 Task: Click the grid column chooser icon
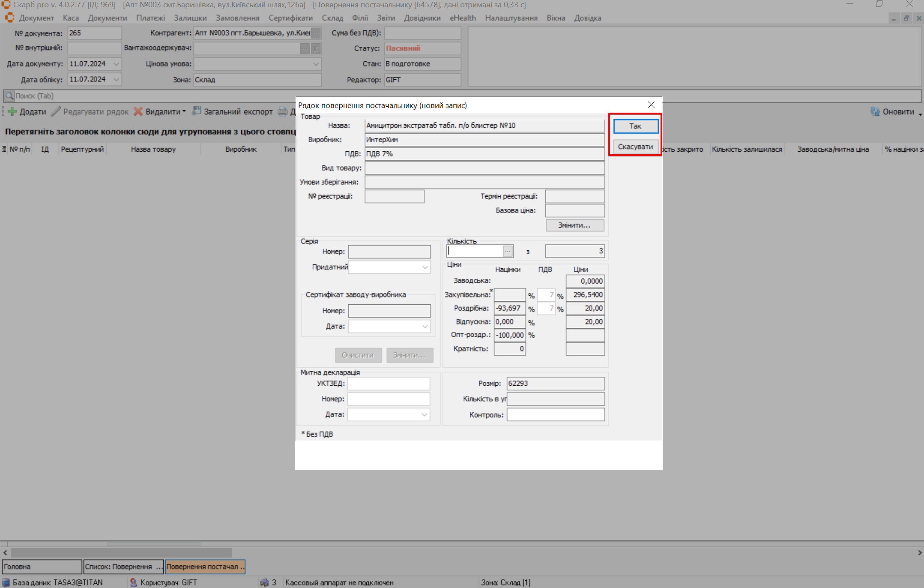4,149
